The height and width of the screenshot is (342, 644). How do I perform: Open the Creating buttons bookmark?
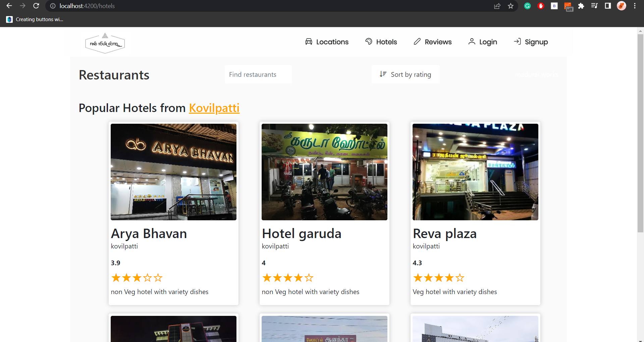pyautogui.click(x=35, y=19)
